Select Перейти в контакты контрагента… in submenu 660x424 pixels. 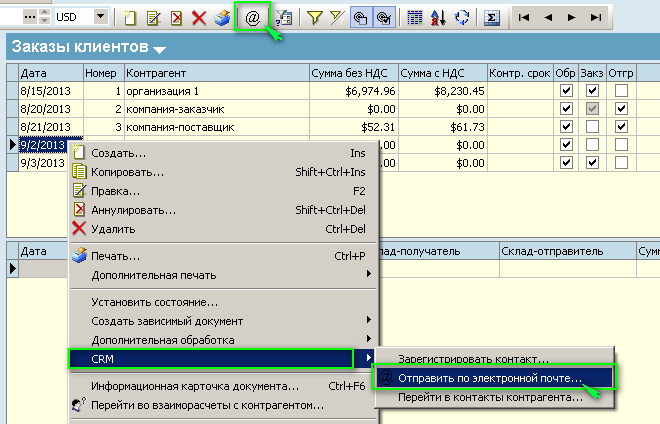click(x=494, y=397)
